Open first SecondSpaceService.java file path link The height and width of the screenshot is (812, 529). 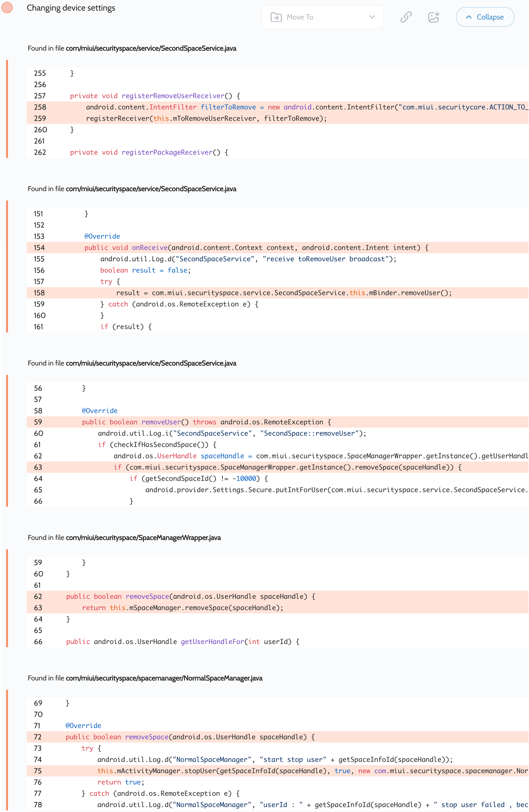tap(151, 48)
